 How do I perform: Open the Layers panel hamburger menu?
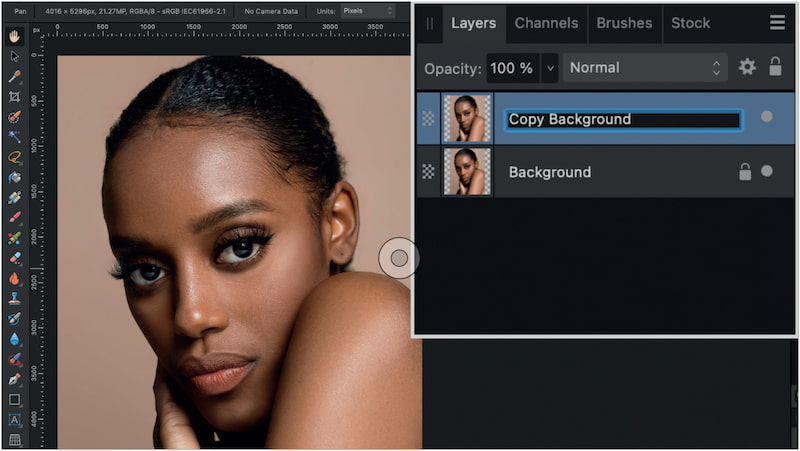(x=777, y=23)
